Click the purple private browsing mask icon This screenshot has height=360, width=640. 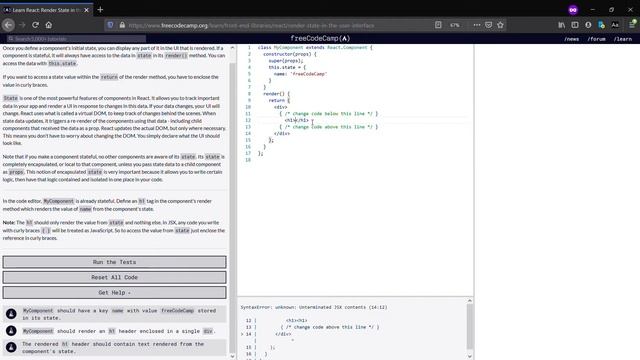tap(573, 10)
